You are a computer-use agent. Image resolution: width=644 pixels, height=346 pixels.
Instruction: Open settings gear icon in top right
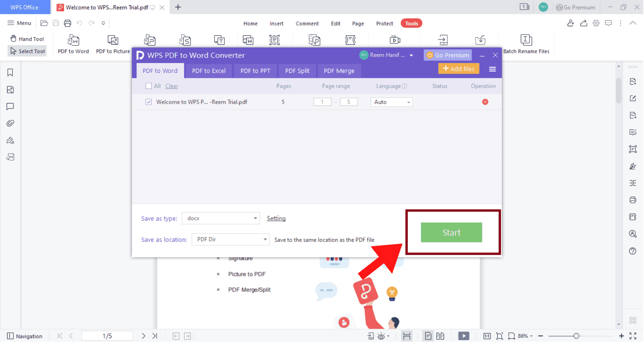[597, 24]
